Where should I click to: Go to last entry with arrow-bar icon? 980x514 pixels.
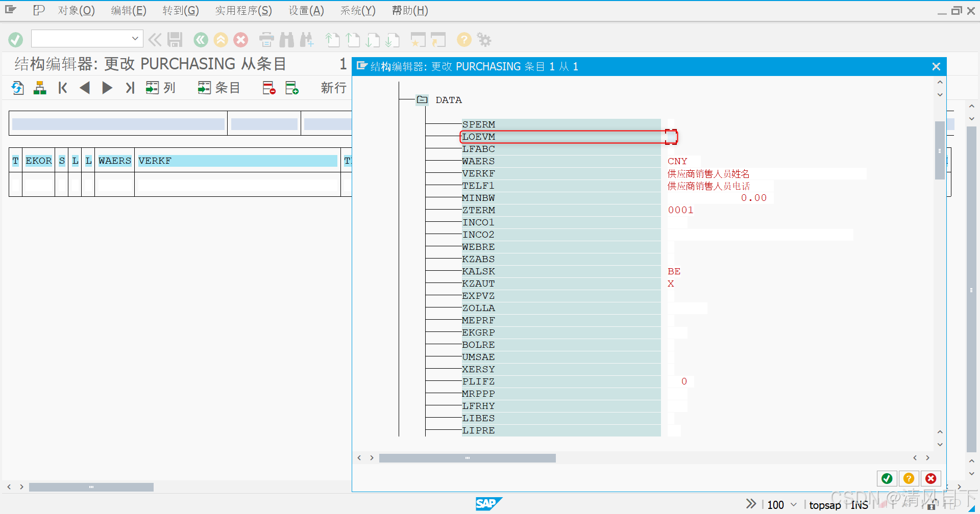130,88
